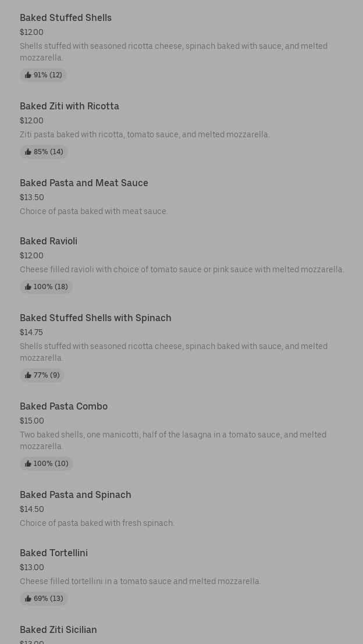Viewport: 363px width, 644px height.
Task: Click thumbs-up icon on Stuffed Shells with Spinach
Action: click(28, 375)
